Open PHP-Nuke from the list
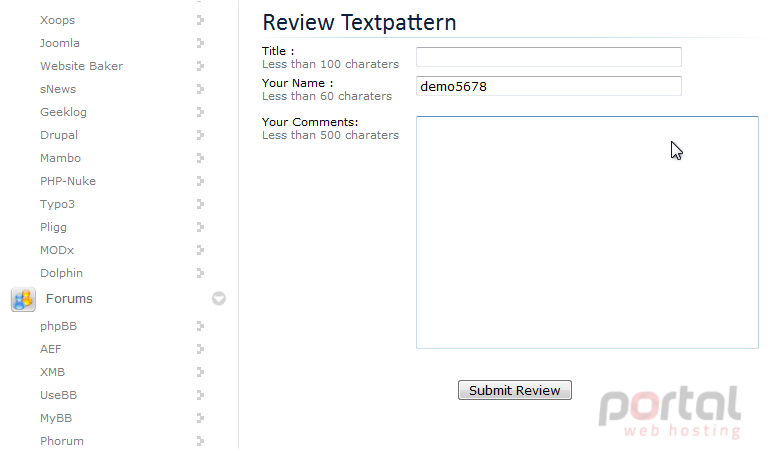 coord(68,181)
